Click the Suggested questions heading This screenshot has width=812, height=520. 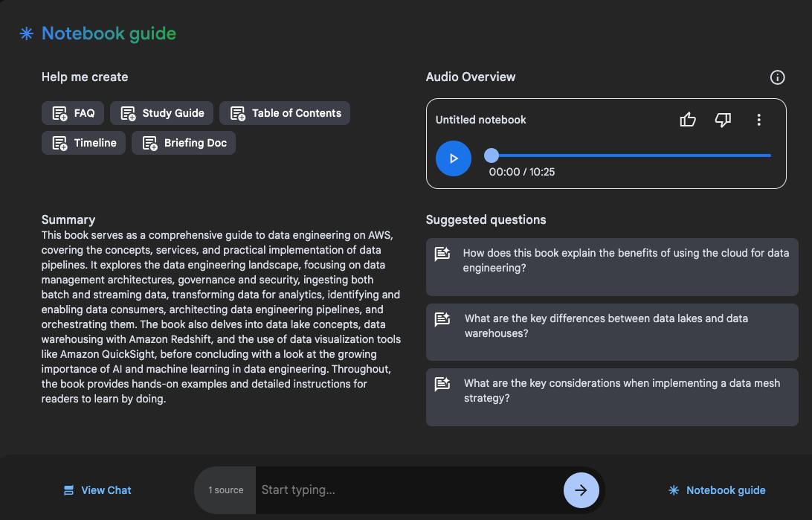pyautogui.click(x=486, y=219)
